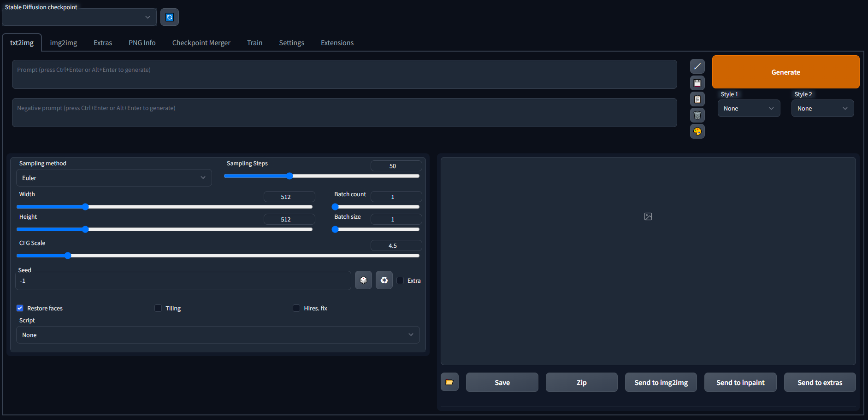Randomize seed with the dice icon
Screen dimensions: 868x420
(363, 280)
